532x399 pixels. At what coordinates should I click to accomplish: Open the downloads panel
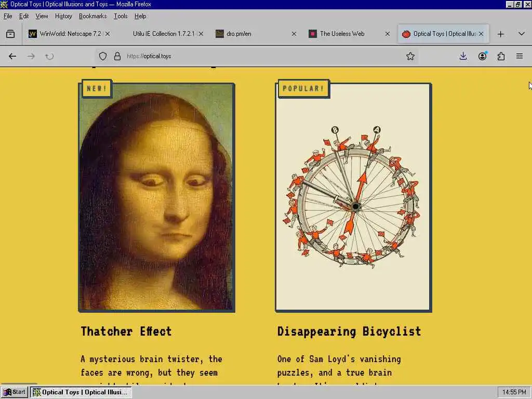[x=463, y=56]
